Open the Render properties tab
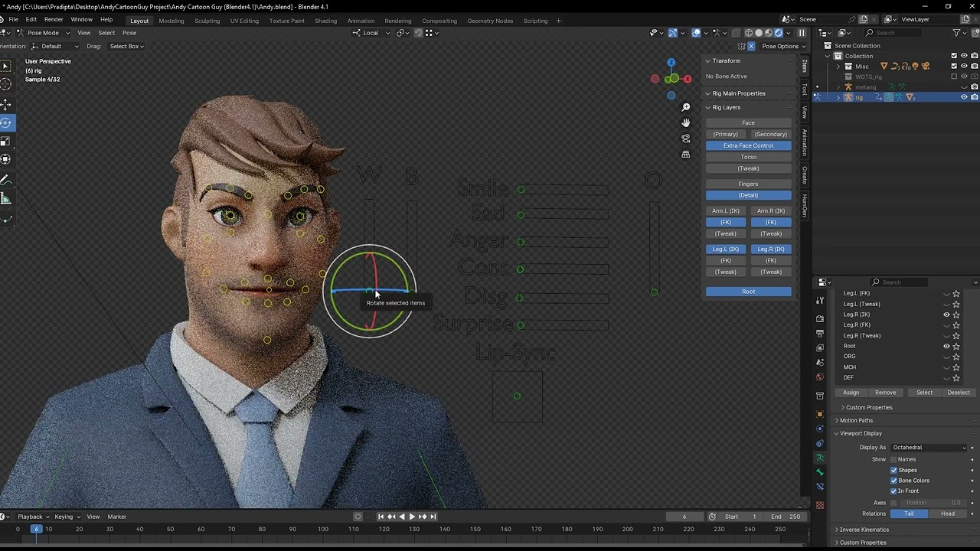This screenshot has width=980, height=551. [x=820, y=318]
